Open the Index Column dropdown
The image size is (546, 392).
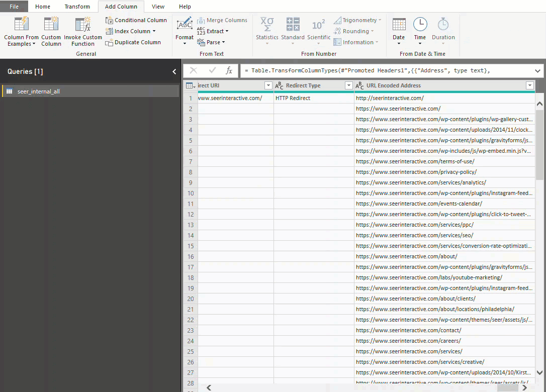pos(154,31)
